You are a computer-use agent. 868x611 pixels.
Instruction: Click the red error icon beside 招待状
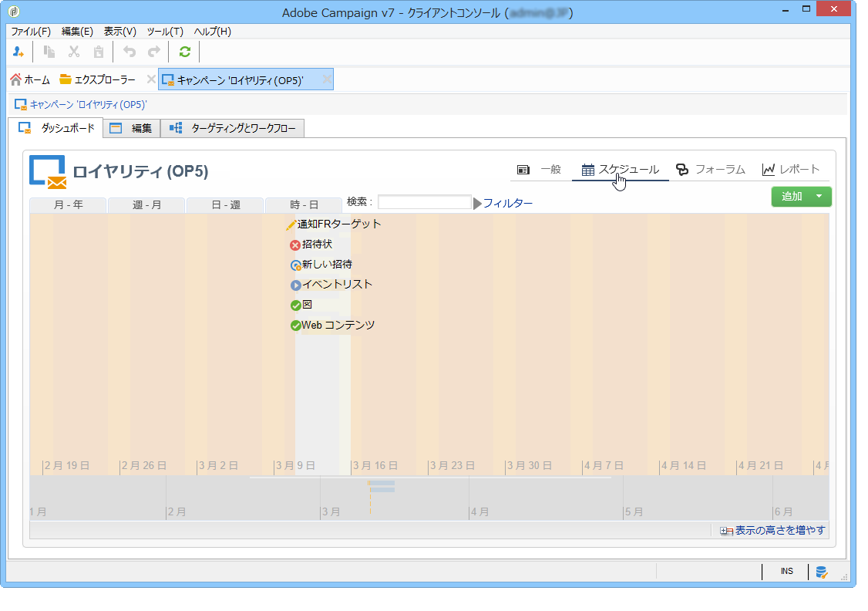pyautogui.click(x=295, y=245)
